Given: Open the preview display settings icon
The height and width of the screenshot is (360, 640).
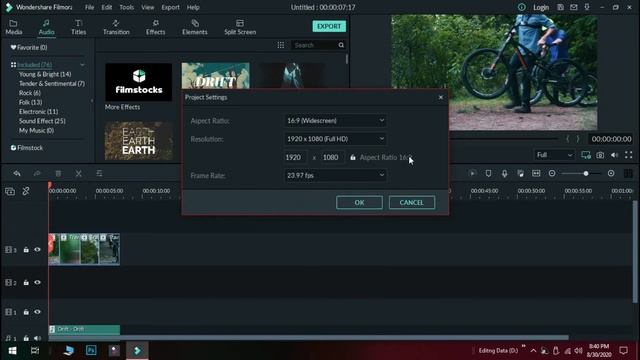Looking at the screenshot, I should click(586, 155).
